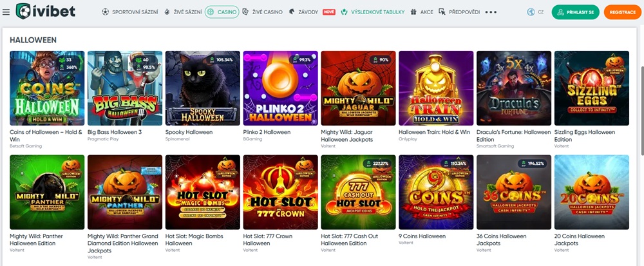Click the '9 Coins Halloween' title link

click(422, 236)
